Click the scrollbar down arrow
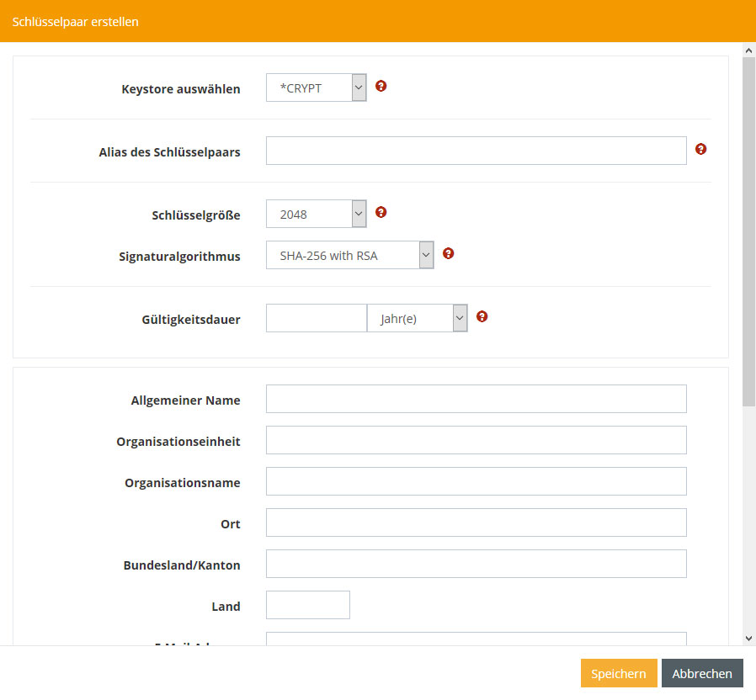 [x=748, y=639]
